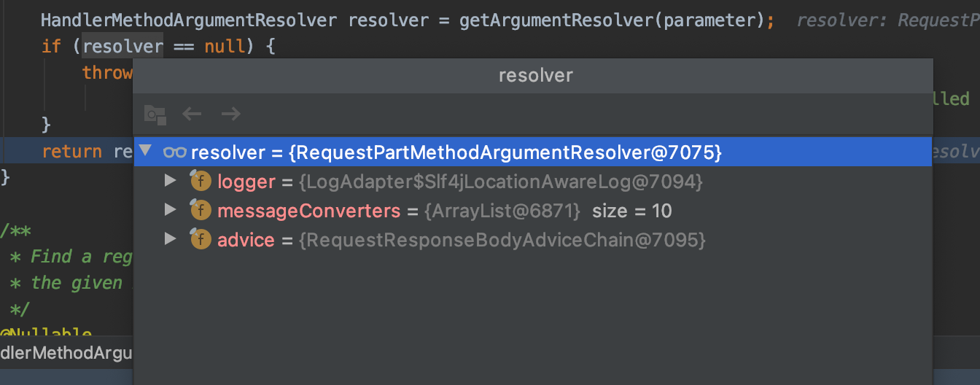
Task: Select the logger LogAdapter row
Action: coord(533,182)
